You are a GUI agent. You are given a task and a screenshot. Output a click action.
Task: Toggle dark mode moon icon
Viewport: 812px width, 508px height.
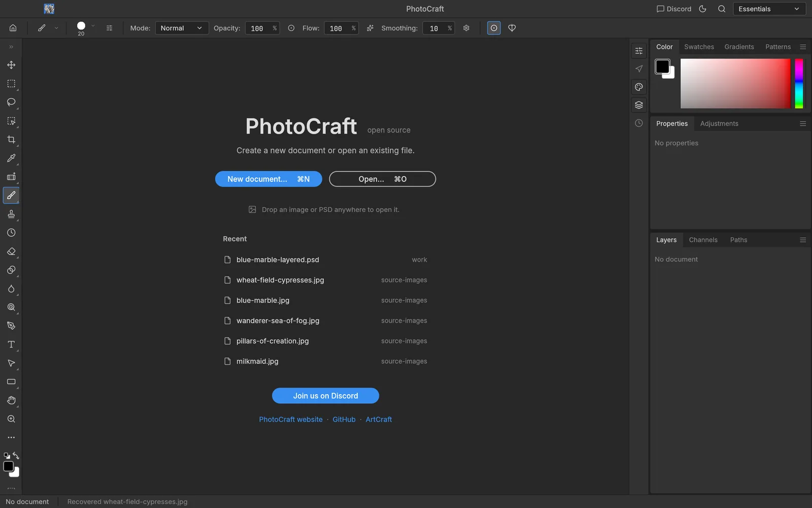click(703, 9)
